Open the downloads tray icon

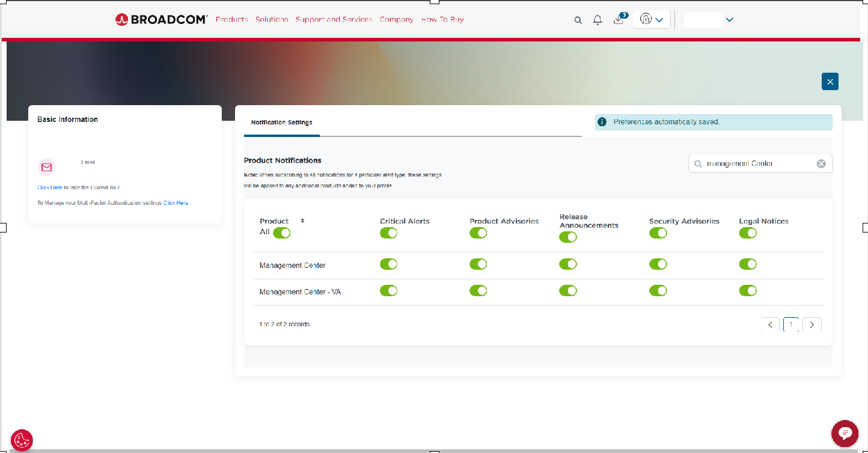[619, 20]
